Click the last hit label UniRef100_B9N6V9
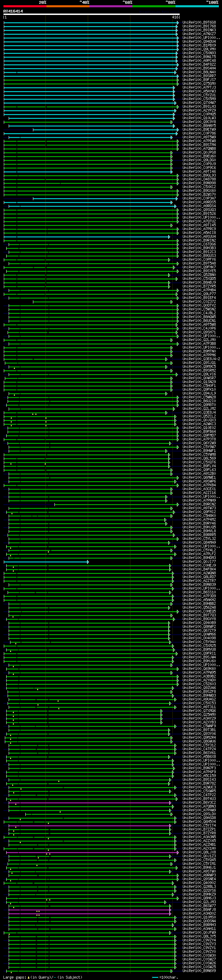222x980 pixels. tap(199, 971)
